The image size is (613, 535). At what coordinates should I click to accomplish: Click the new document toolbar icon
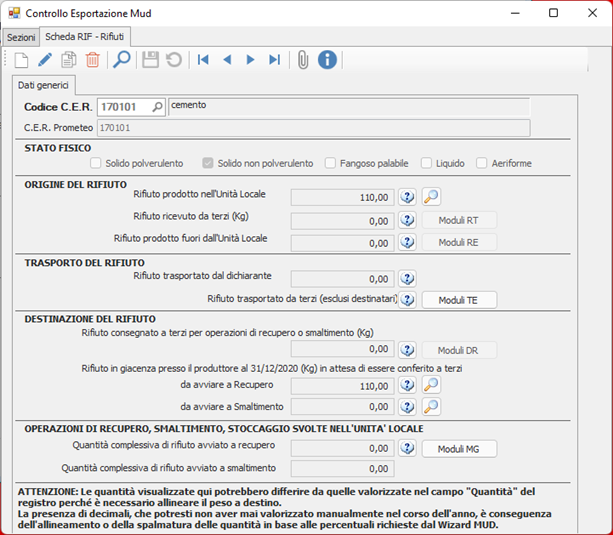[20, 60]
